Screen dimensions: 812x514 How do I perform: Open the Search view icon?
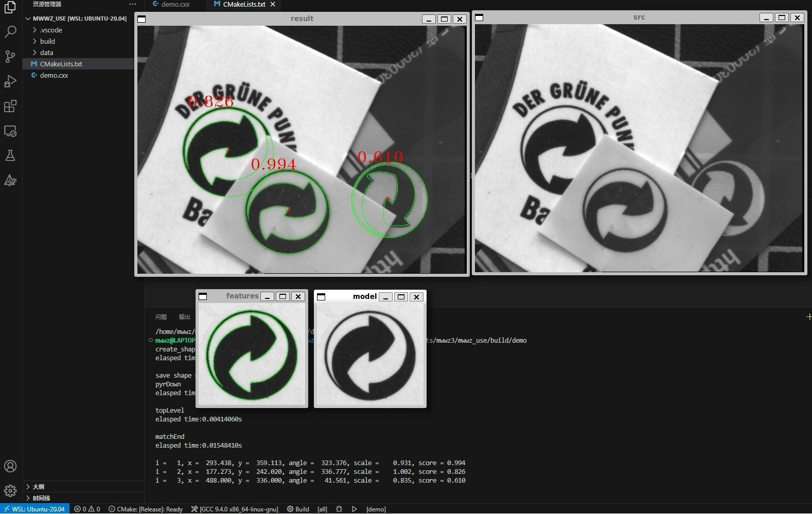tap(10, 31)
